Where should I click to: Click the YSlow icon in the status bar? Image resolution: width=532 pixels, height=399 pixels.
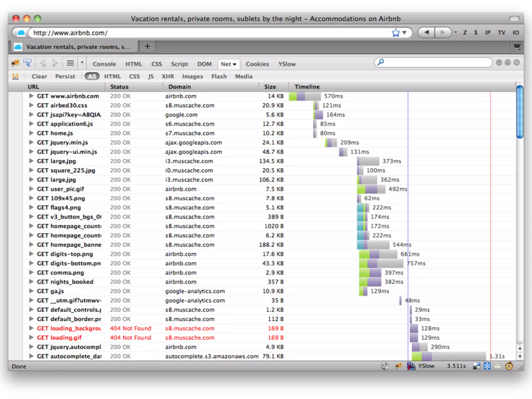(x=411, y=366)
